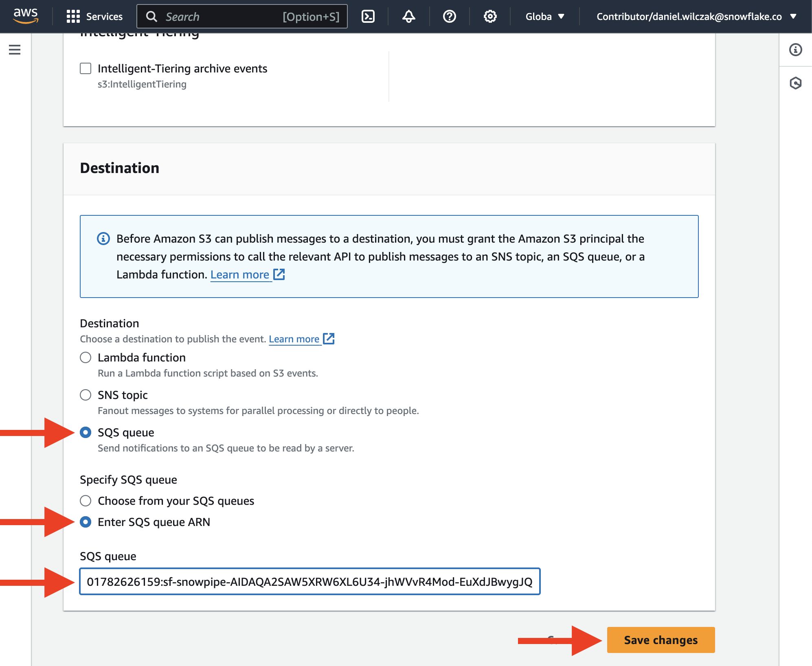Expand the Contributor account menu
The width and height of the screenshot is (812, 666).
(x=696, y=16)
